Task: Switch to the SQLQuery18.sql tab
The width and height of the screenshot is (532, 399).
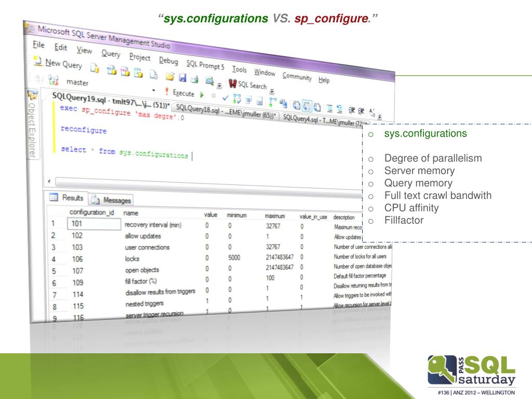Action: [x=226, y=112]
